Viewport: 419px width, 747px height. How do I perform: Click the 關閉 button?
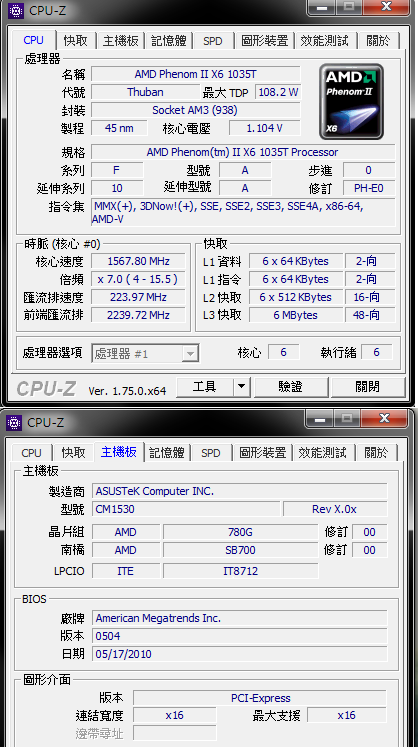tap(368, 387)
